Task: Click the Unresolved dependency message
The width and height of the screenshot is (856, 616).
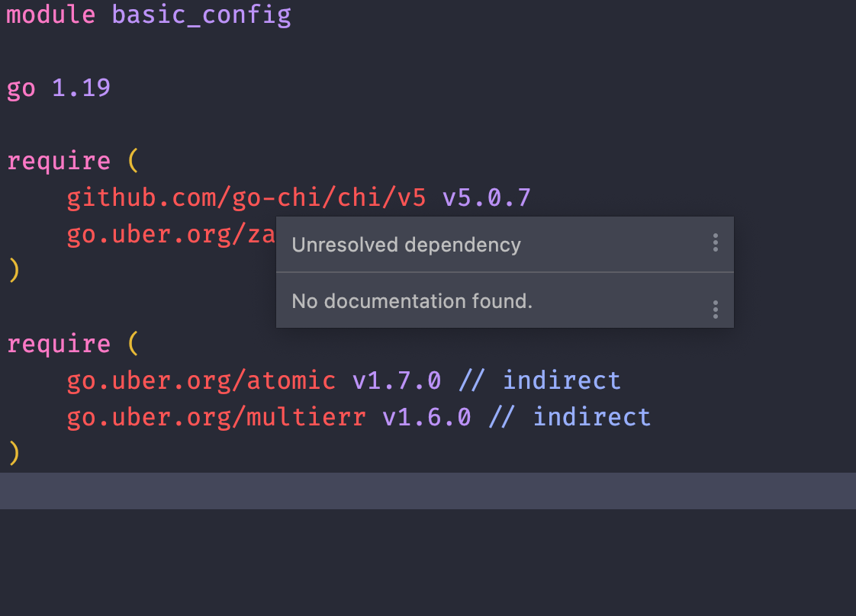Action: coord(406,245)
